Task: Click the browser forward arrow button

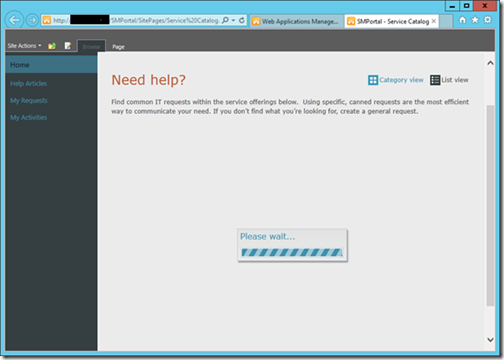Action: [x=32, y=20]
